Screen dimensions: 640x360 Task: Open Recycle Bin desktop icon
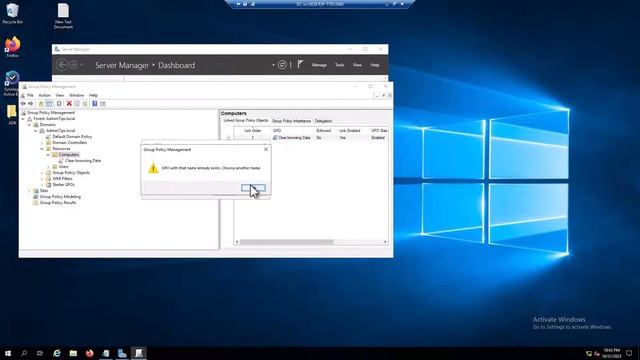pos(12,13)
